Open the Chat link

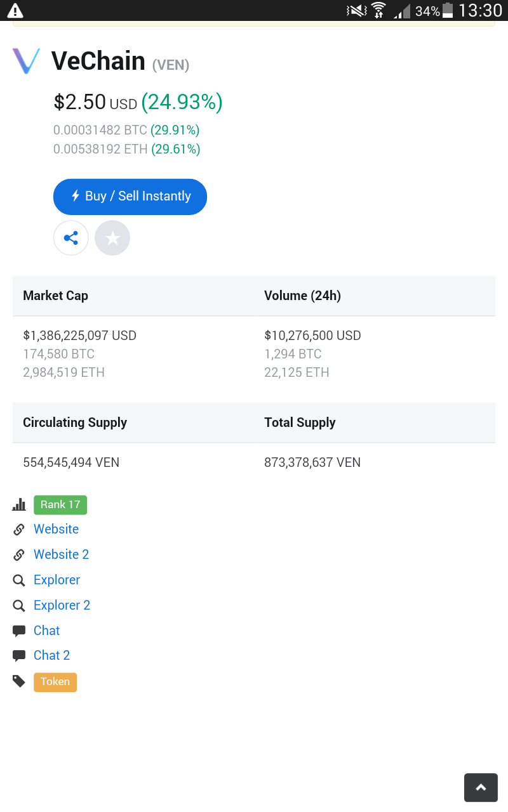pos(47,631)
